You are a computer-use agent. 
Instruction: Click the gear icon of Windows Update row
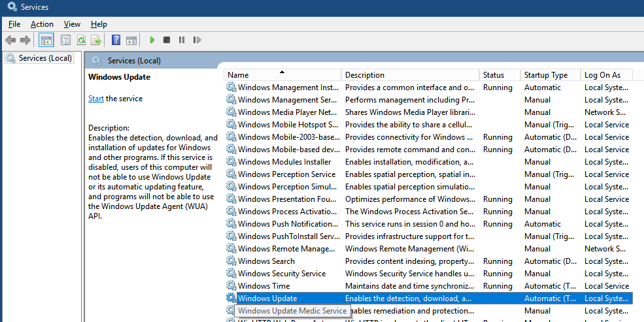pyautogui.click(x=231, y=298)
